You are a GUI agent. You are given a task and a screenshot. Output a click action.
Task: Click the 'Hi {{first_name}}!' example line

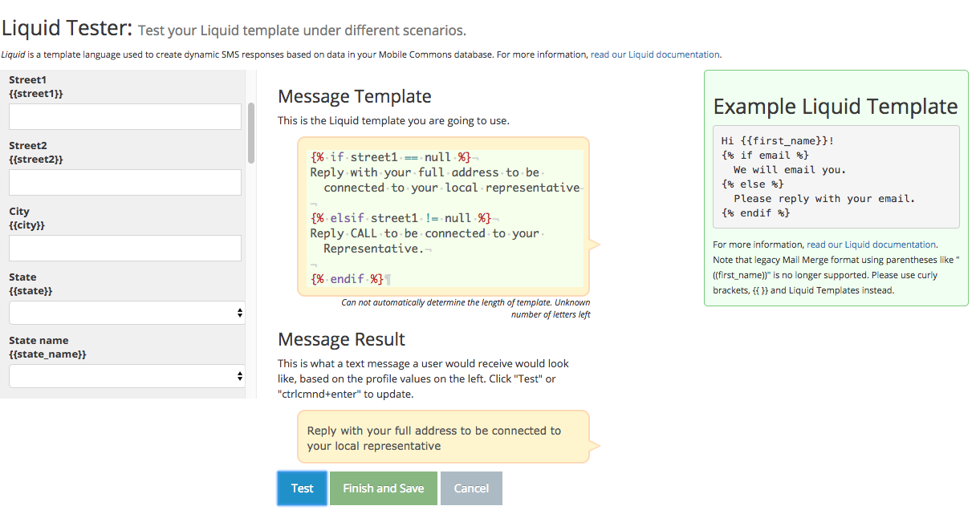tap(778, 140)
